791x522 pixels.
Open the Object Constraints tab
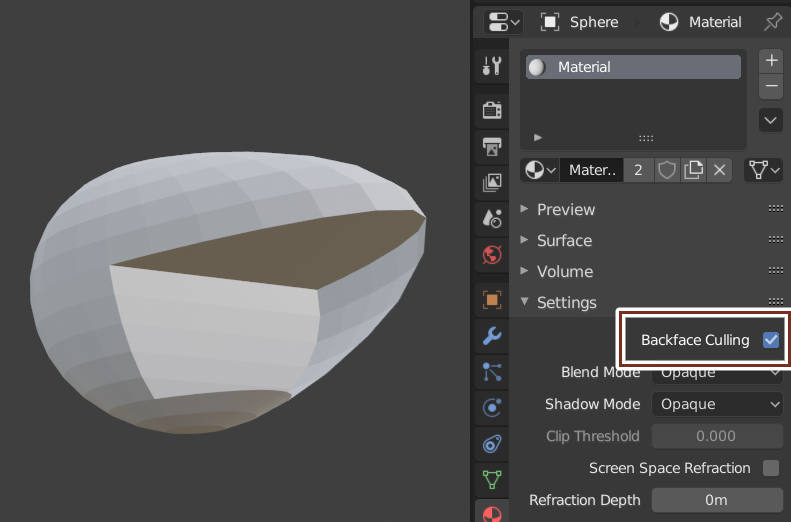(x=492, y=444)
